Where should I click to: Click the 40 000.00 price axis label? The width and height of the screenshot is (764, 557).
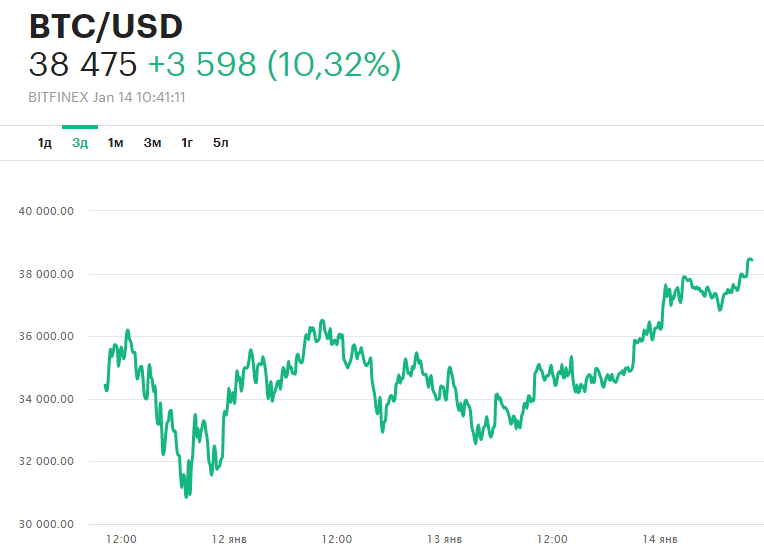point(48,211)
